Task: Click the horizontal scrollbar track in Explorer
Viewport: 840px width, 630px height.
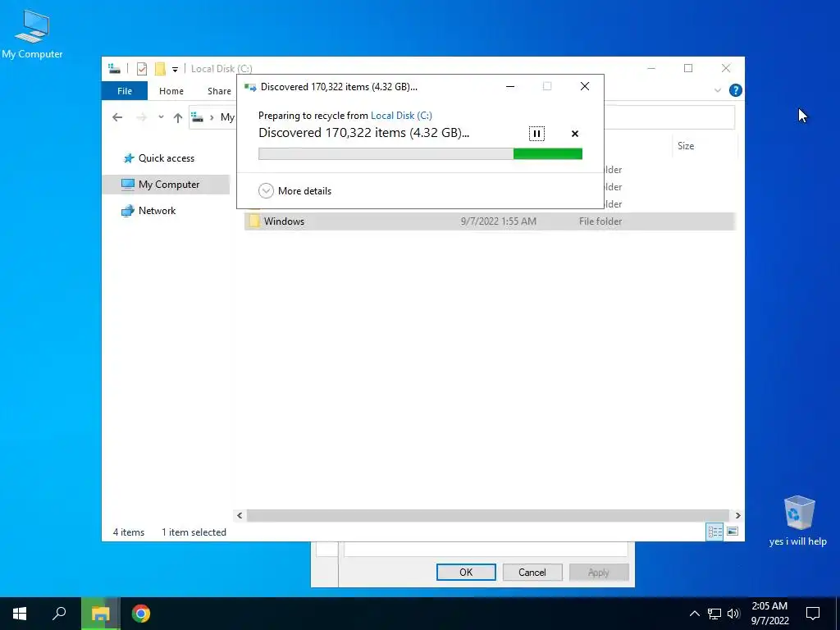Action: click(x=487, y=515)
